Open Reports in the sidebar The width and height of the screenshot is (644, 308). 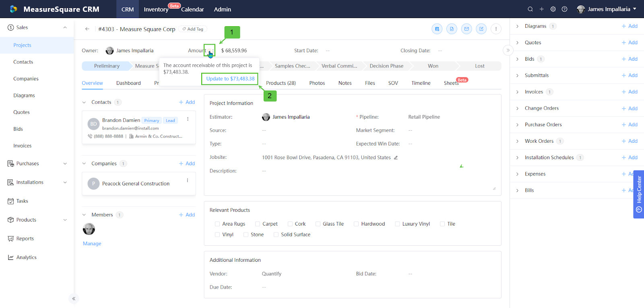coord(25,238)
